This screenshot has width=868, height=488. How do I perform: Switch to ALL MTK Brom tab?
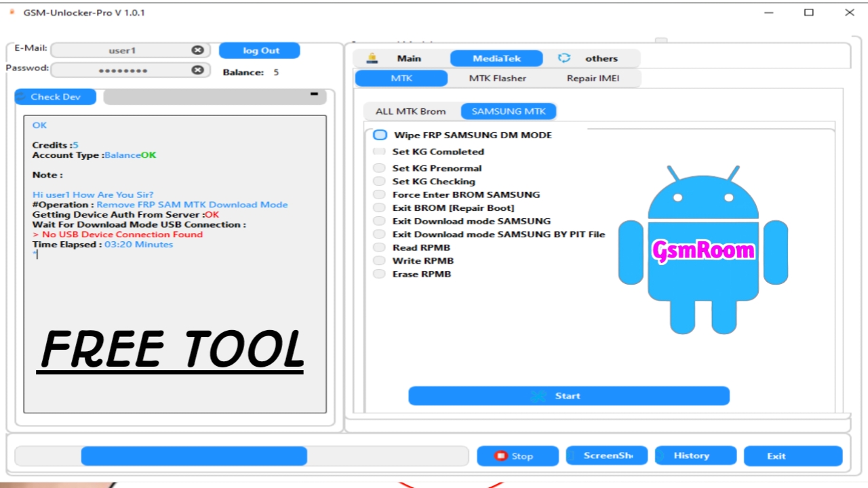coord(410,111)
